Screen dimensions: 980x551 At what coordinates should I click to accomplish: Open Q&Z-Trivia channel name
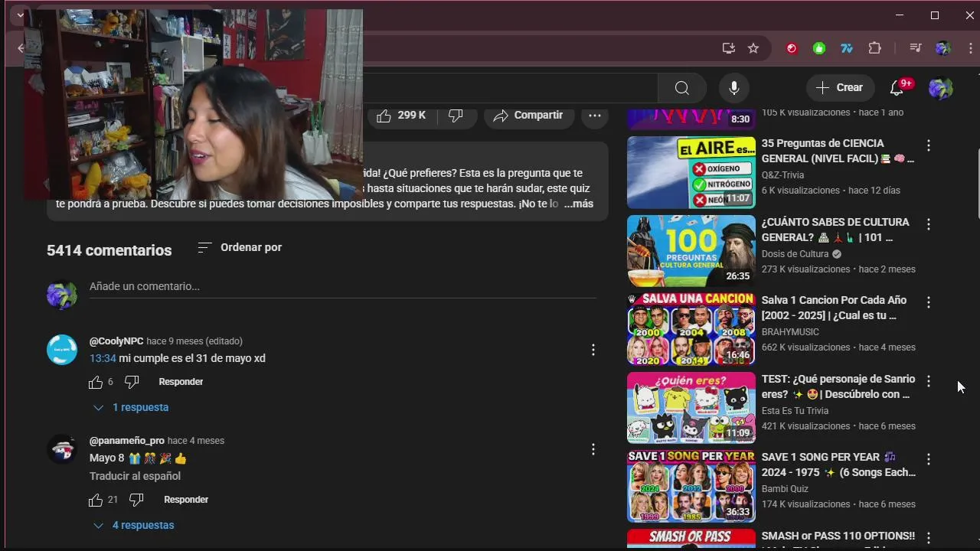coord(782,175)
